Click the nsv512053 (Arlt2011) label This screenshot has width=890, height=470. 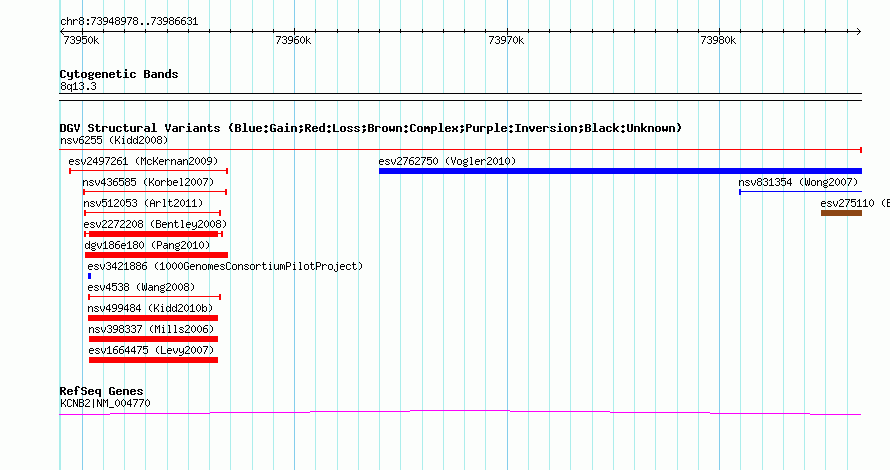click(x=143, y=203)
